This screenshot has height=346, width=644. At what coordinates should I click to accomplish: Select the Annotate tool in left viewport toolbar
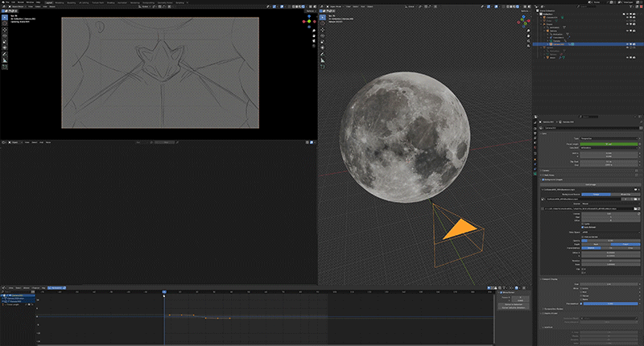pyautogui.click(x=5, y=54)
